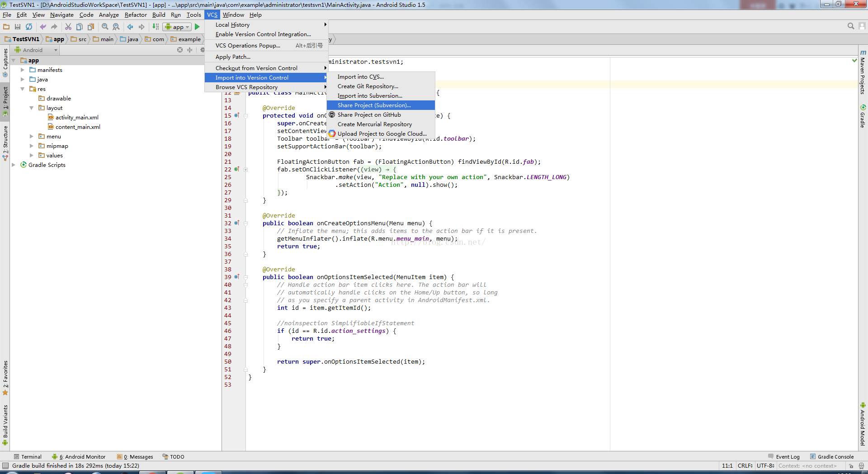
Task: Expand the java folder node
Action: pos(23,79)
